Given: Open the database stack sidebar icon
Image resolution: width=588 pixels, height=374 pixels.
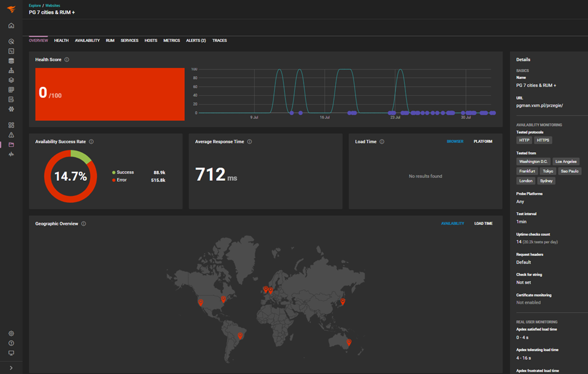Looking at the screenshot, I should [11, 61].
